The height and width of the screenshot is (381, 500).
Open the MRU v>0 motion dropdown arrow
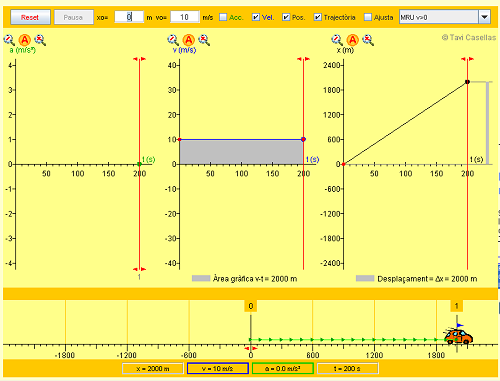[x=484, y=17]
